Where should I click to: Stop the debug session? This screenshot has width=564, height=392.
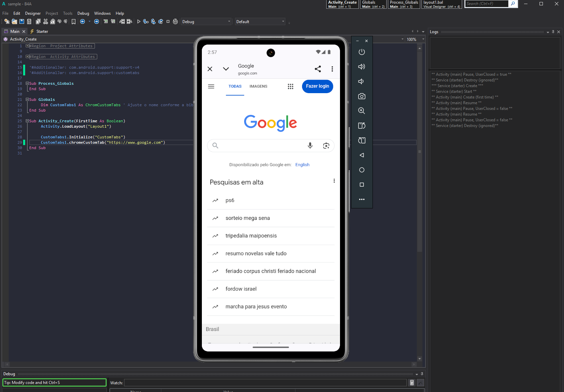coord(168,21)
